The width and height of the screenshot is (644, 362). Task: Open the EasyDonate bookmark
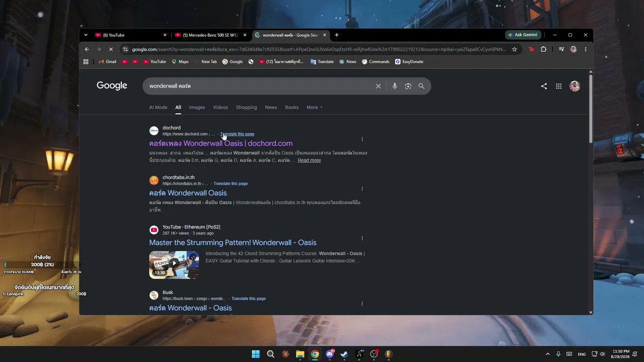point(409,62)
